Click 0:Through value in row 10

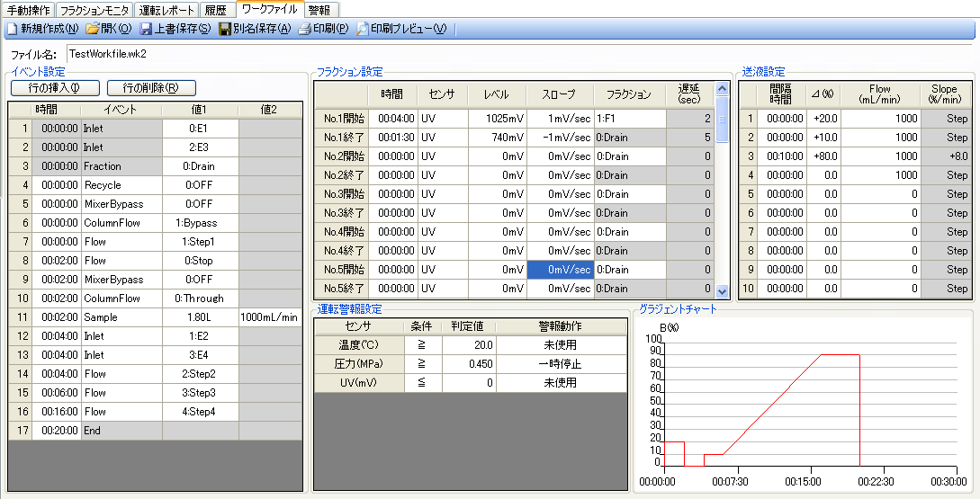[x=201, y=299]
